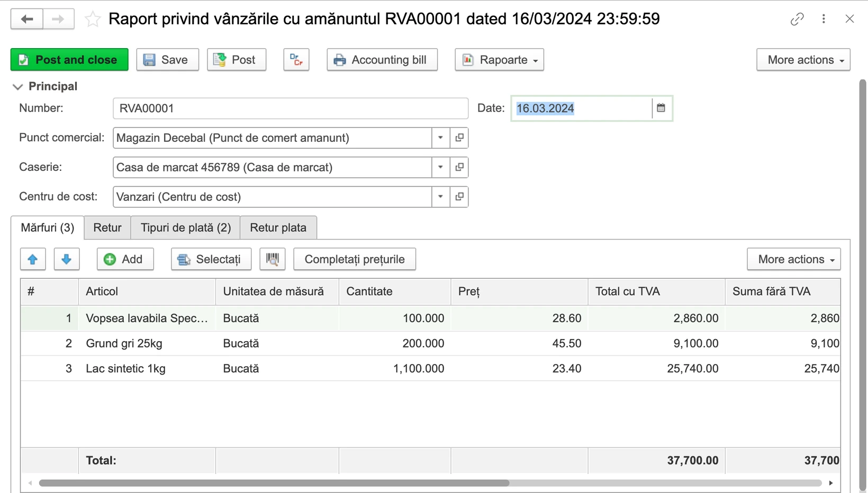The width and height of the screenshot is (868, 493).
Task: Go back with the left arrow button
Action: [x=27, y=19]
